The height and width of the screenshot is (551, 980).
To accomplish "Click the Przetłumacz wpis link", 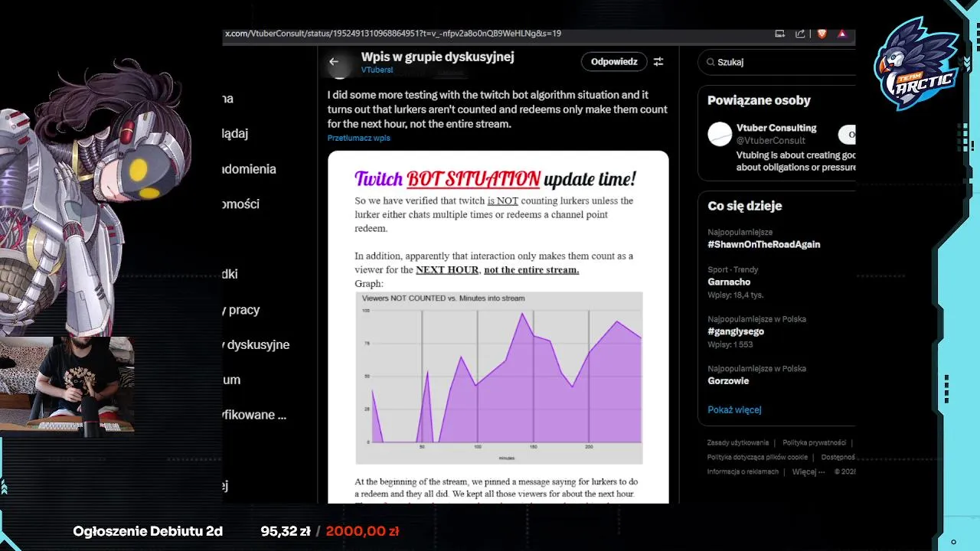I will pos(358,138).
